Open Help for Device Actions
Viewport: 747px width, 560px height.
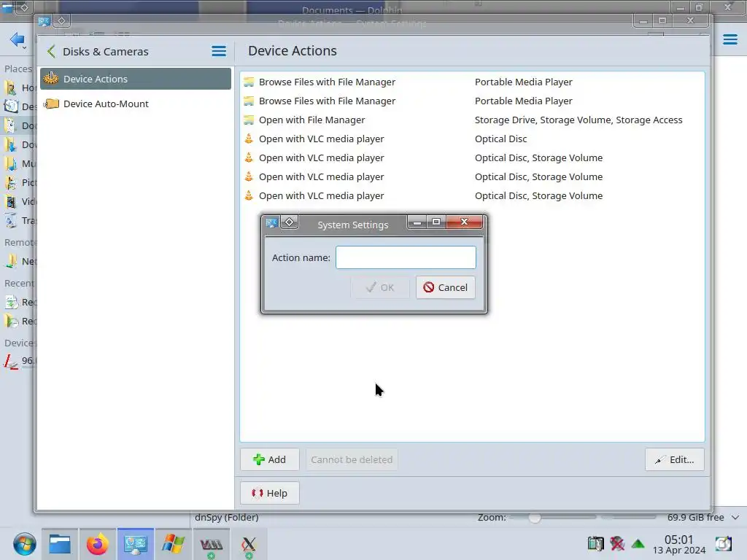tap(270, 493)
